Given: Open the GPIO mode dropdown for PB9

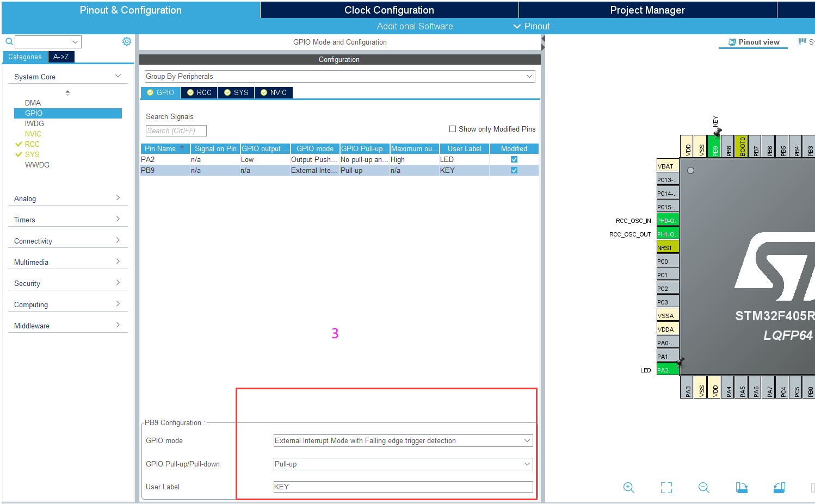Looking at the screenshot, I should (526, 440).
